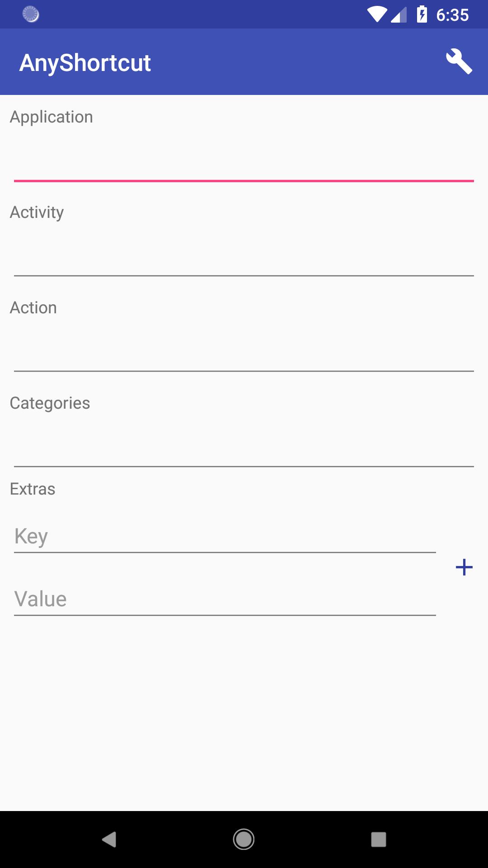Tap the cellular signal status icon

click(399, 14)
